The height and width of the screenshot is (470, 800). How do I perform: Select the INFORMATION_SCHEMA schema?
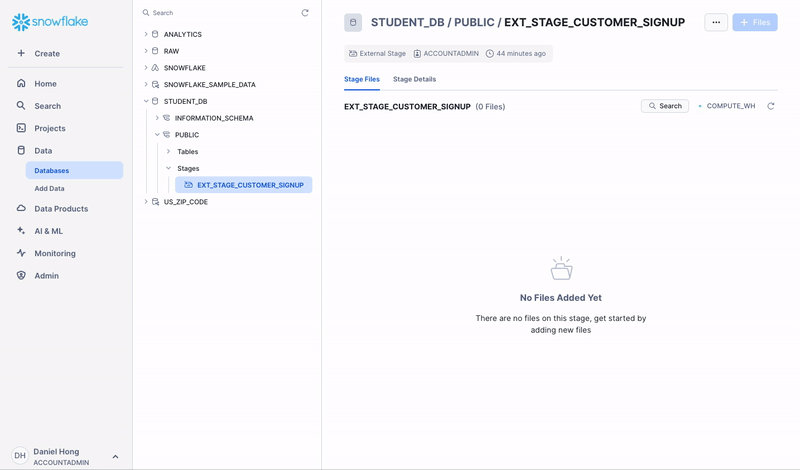(214, 118)
